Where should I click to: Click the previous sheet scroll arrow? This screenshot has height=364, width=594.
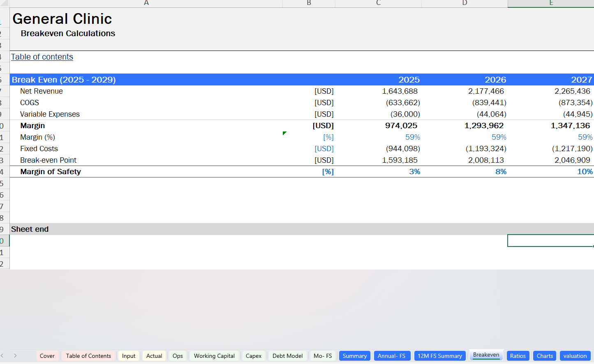(2, 356)
